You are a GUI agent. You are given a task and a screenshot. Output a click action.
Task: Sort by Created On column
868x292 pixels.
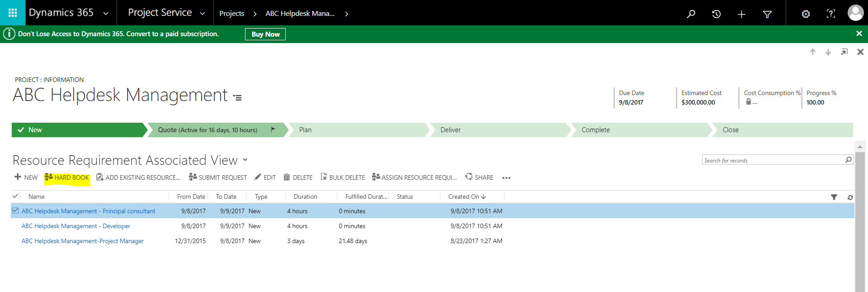click(467, 197)
